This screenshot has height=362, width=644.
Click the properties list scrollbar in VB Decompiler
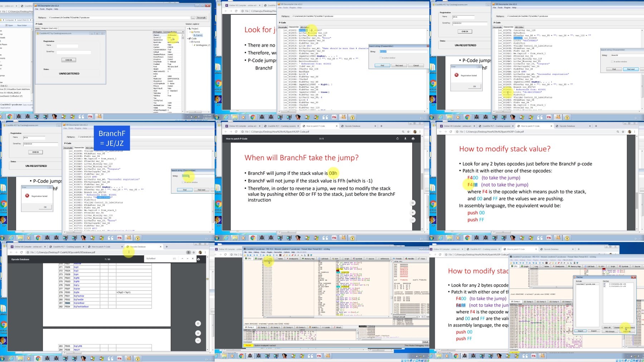click(x=183, y=73)
